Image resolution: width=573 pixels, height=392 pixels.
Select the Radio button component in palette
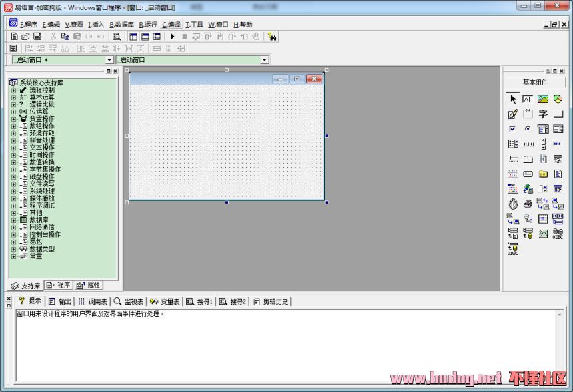pyautogui.click(x=528, y=129)
